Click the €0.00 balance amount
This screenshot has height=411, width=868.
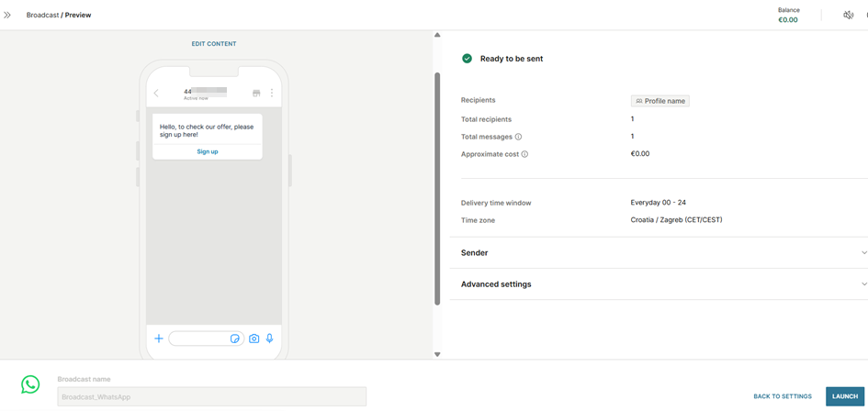click(x=788, y=20)
